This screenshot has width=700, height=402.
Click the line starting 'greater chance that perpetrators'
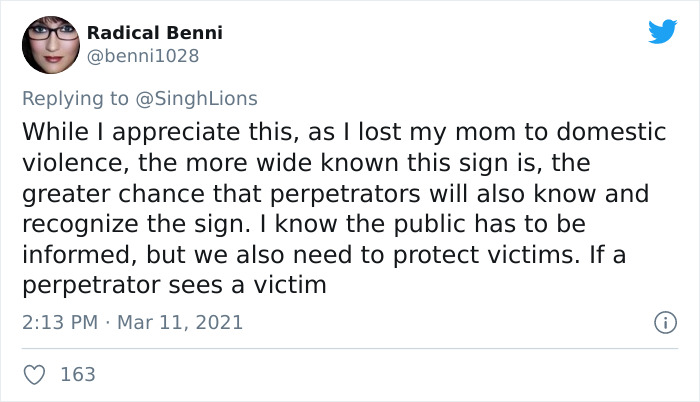click(x=335, y=193)
